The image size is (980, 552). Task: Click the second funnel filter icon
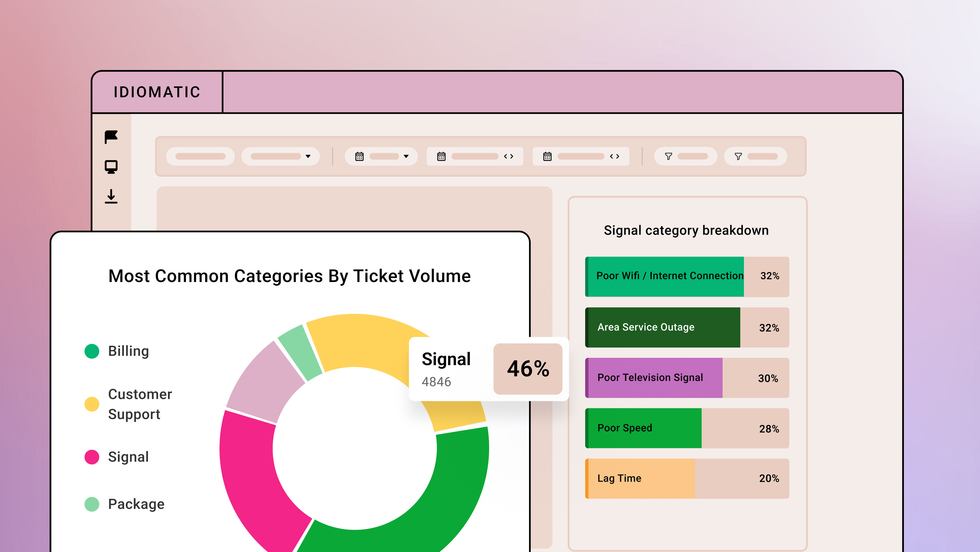coord(738,157)
